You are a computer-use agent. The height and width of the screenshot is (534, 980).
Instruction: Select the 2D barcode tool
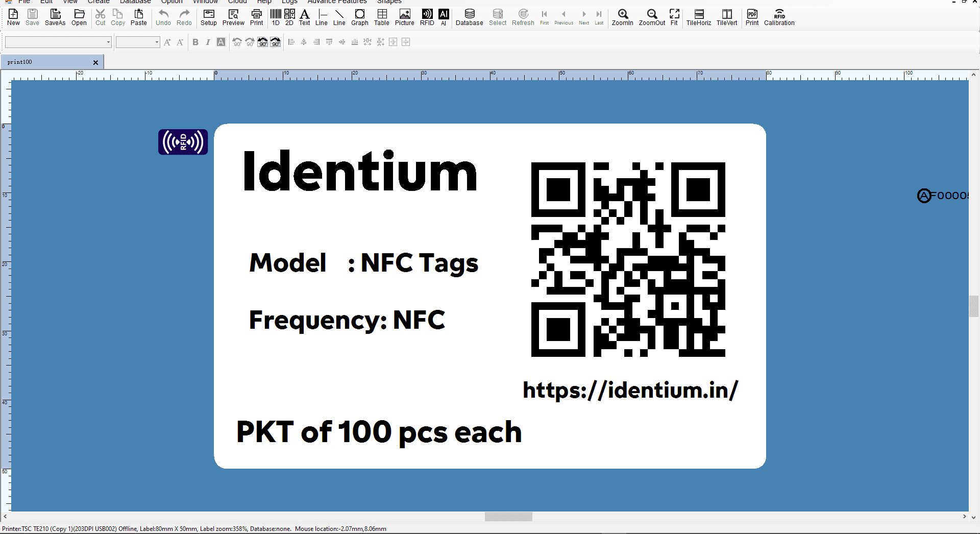(289, 17)
